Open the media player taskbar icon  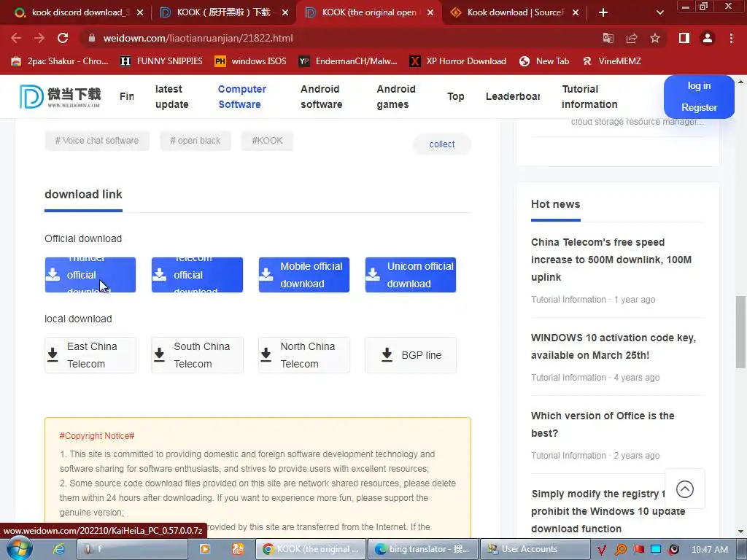coord(205,549)
